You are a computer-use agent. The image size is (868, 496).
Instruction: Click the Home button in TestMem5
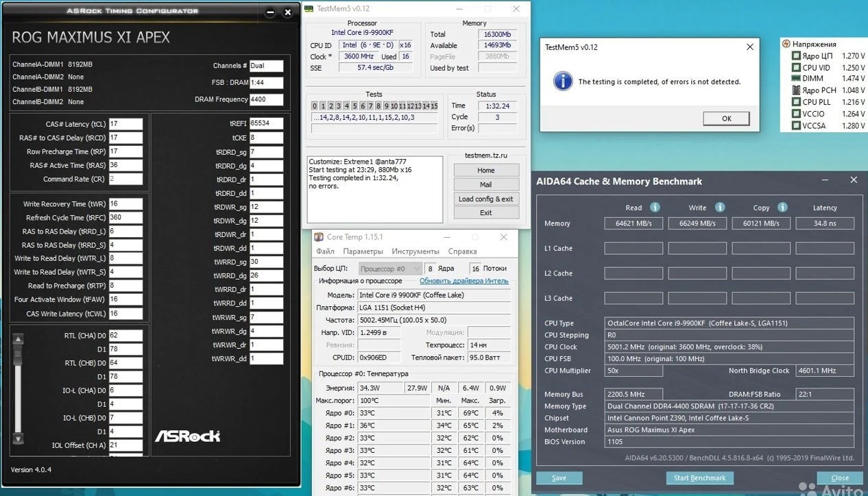click(x=486, y=171)
